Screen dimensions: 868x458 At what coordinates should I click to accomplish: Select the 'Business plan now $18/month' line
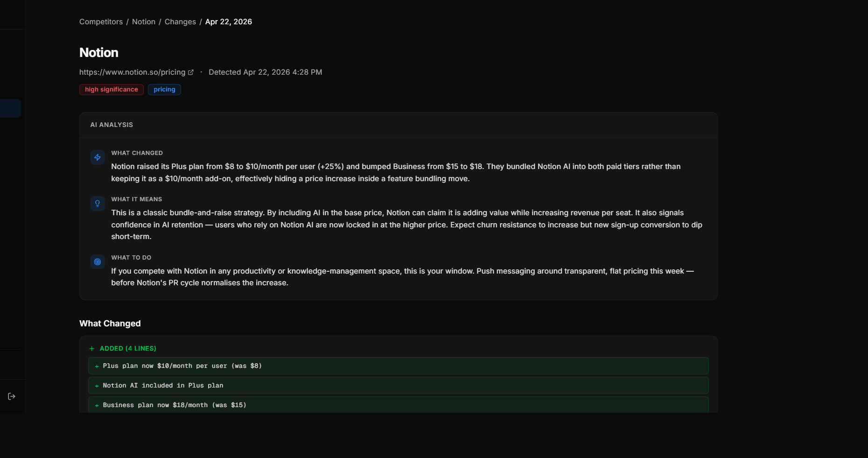coord(399,405)
